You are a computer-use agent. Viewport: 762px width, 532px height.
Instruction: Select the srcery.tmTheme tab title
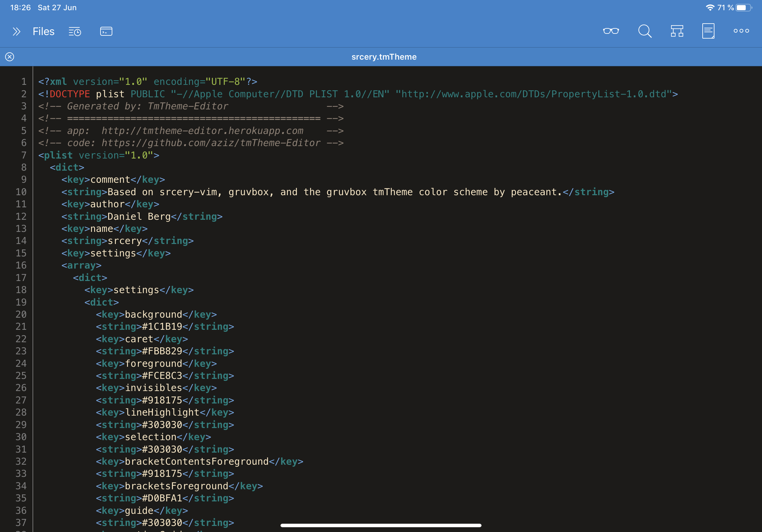[x=384, y=57]
